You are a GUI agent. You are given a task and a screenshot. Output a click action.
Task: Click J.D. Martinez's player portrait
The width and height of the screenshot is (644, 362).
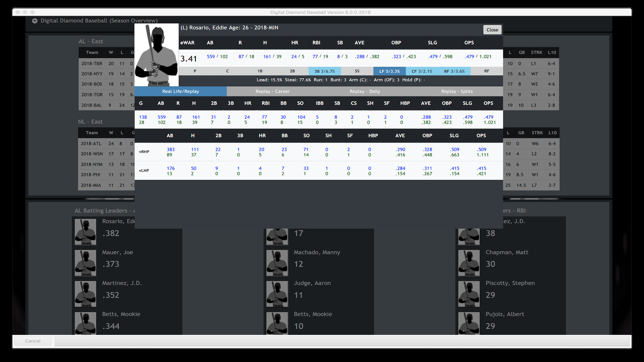pos(85,294)
